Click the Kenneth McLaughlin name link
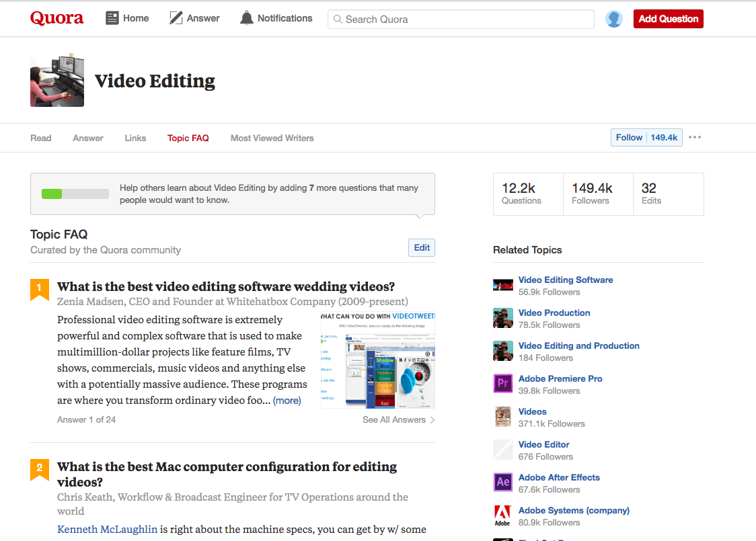 pos(107,529)
